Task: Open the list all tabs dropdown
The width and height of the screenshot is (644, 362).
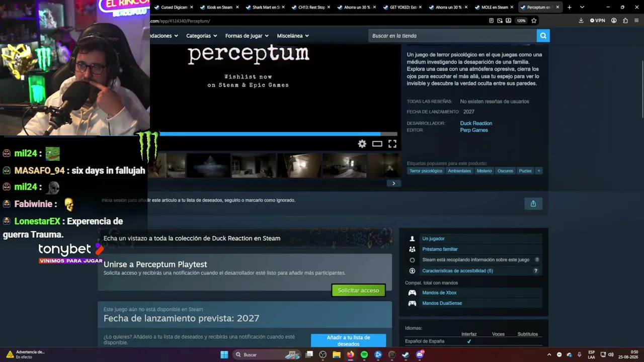Action: [x=582, y=7]
